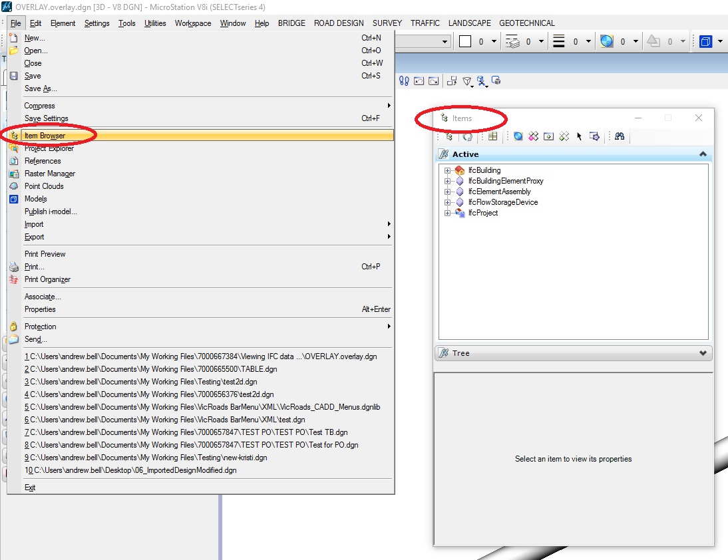Open the Workspace menu in the menu bar
Screen dimensions: 728x560
[193, 23]
